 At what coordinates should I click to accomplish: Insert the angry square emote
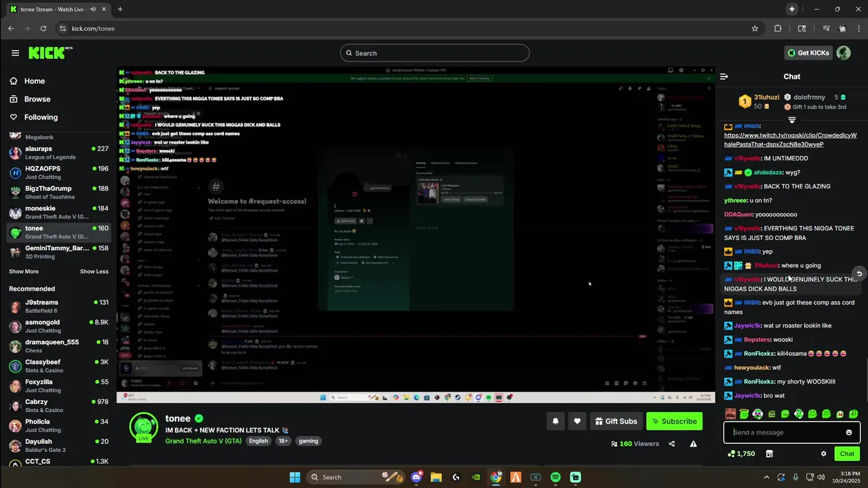click(x=771, y=413)
